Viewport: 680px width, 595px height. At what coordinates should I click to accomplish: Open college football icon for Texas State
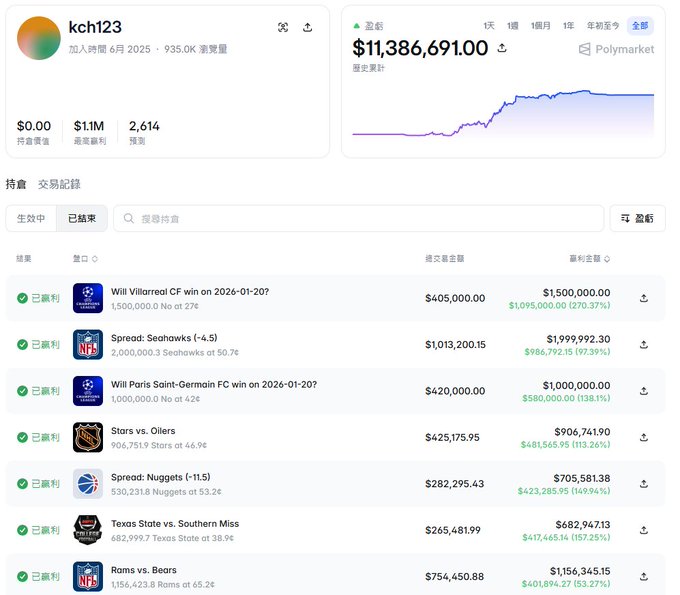point(88,530)
